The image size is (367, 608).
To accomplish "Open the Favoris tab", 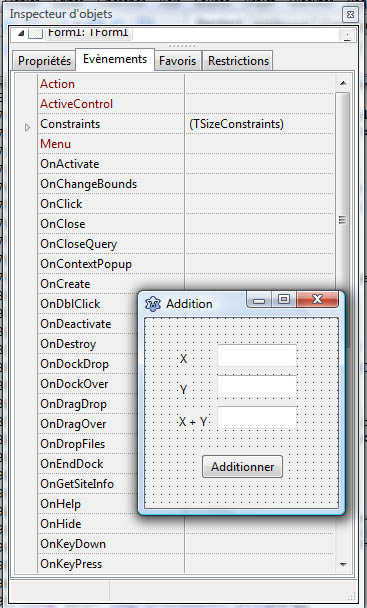I will pyautogui.click(x=177, y=61).
